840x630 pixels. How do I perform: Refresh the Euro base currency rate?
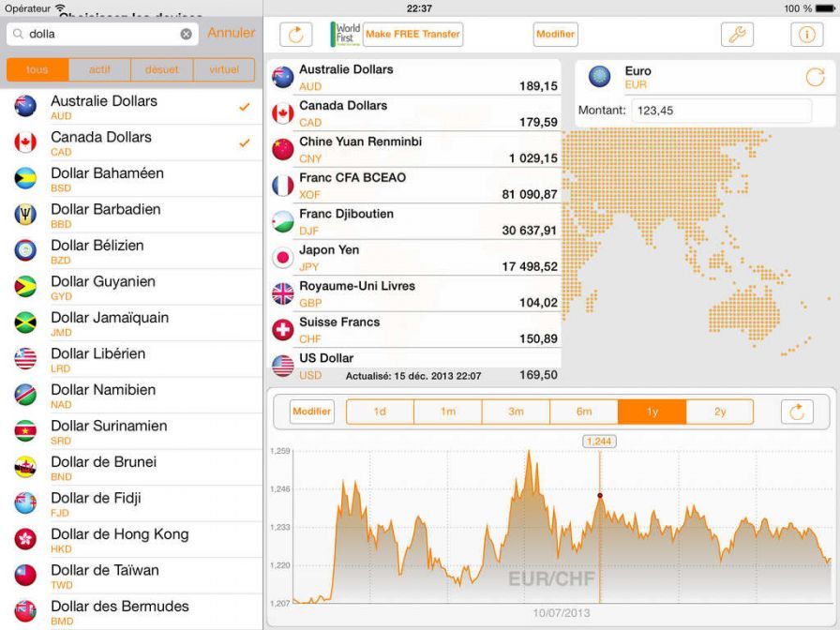point(815,78)
